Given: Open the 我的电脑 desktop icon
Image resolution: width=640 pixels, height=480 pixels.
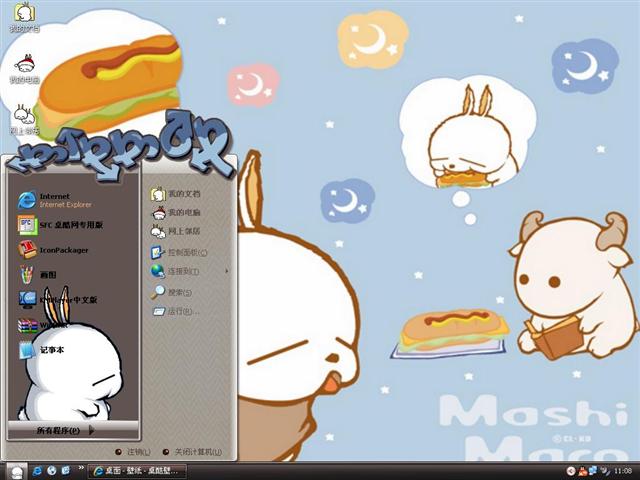Looking at the screenshot, I should [x=25, y=69].
